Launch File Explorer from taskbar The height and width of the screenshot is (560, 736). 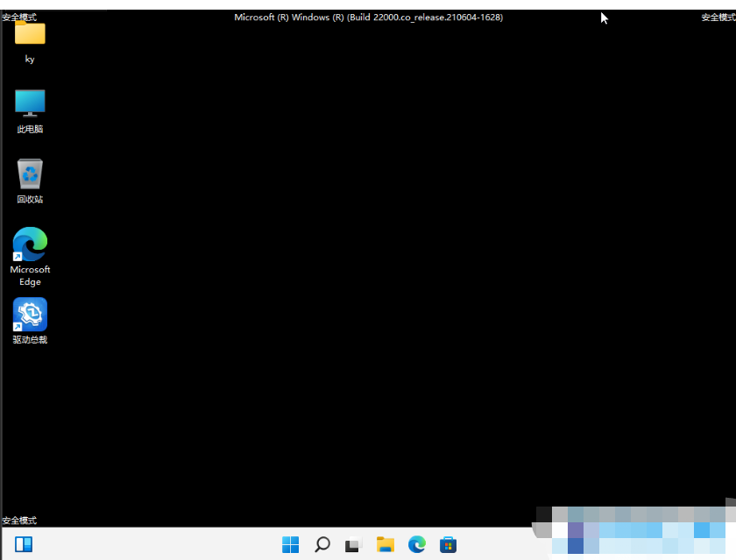click(386, 544)
